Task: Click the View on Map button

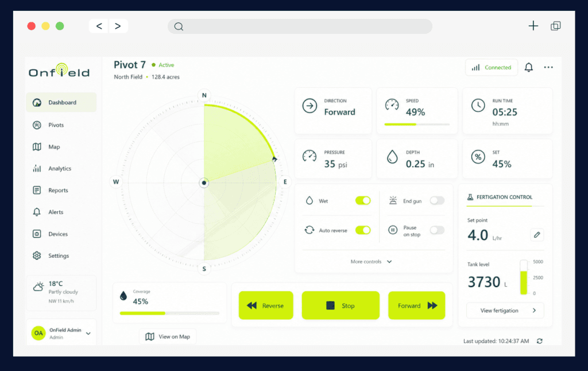Action: pyautogui.click(x=168, y=337)
